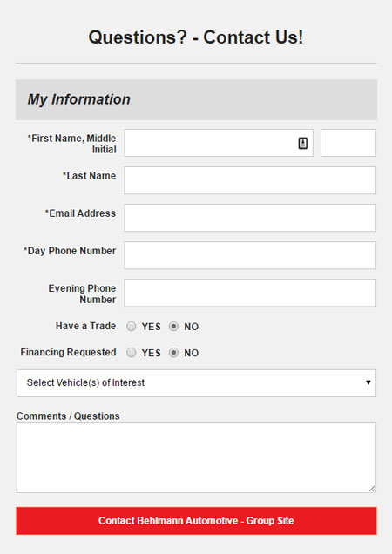Focus the First Name input field
Image resolution: width=392 pixels, height=554 pixels.
pos(219,143)
